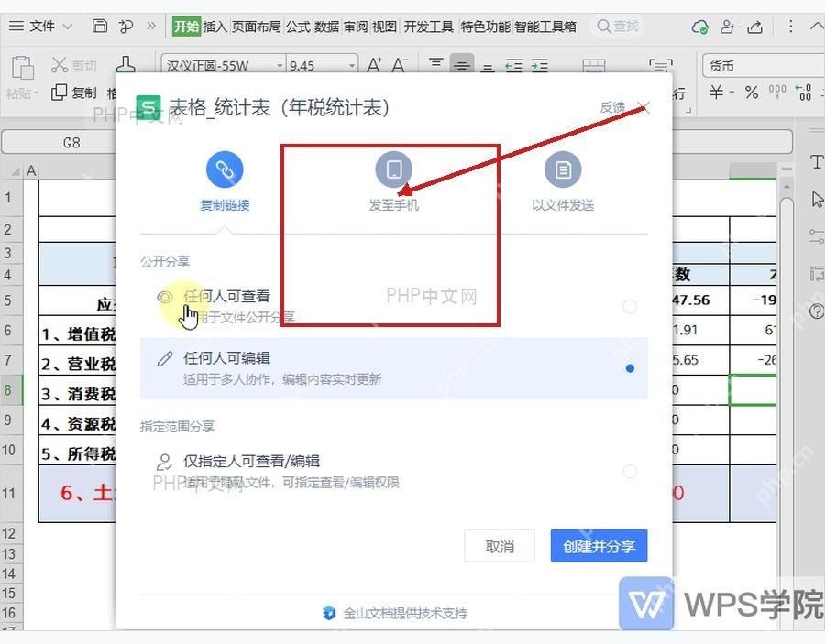Screen dimensions: 825x644
Task: Click the cloud sync status icon
Action: (699, 27)
